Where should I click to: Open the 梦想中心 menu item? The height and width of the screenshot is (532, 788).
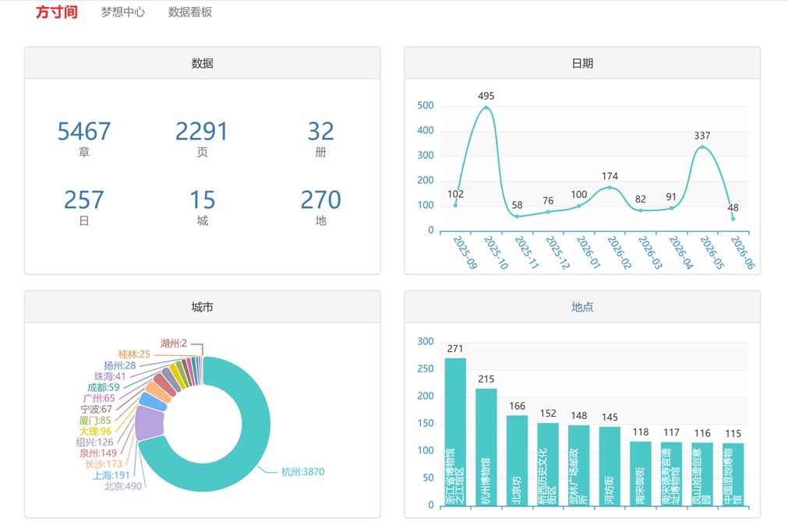(122, 12)
